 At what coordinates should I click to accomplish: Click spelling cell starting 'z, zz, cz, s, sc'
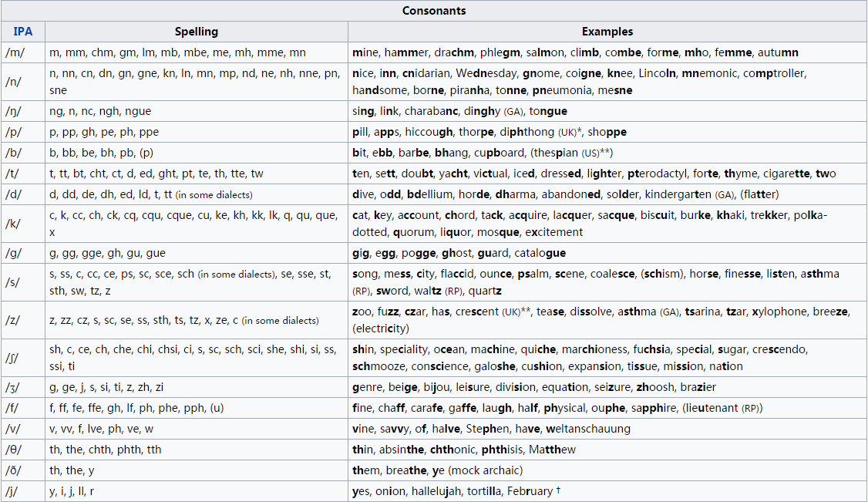[197, 320]
